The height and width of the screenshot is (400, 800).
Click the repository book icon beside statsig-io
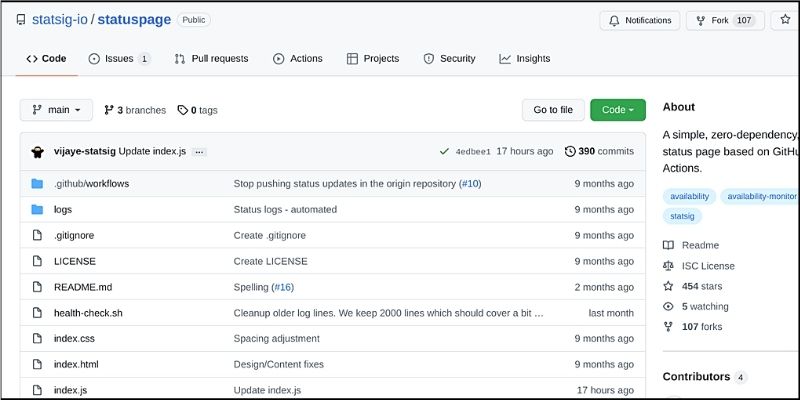20,20
